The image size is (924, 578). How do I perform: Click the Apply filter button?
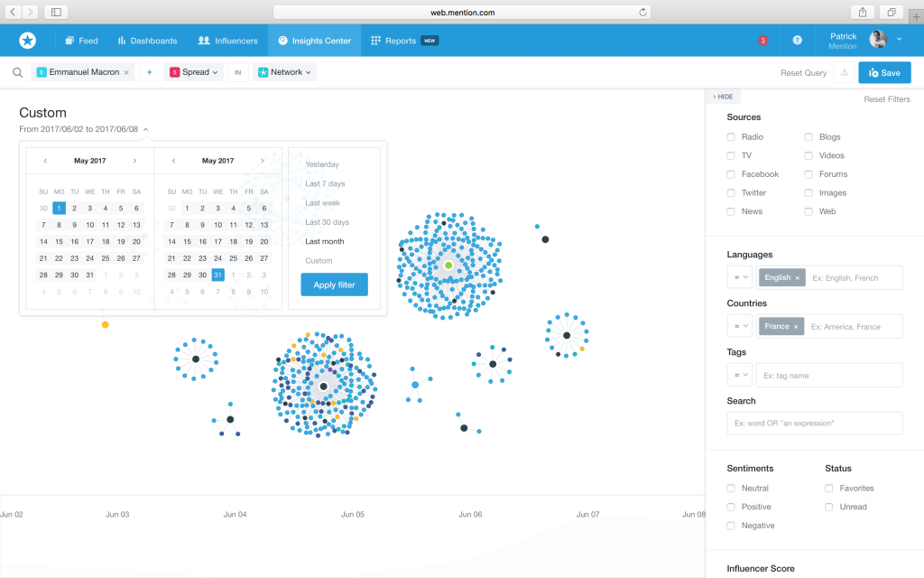[x=334, y=284]
